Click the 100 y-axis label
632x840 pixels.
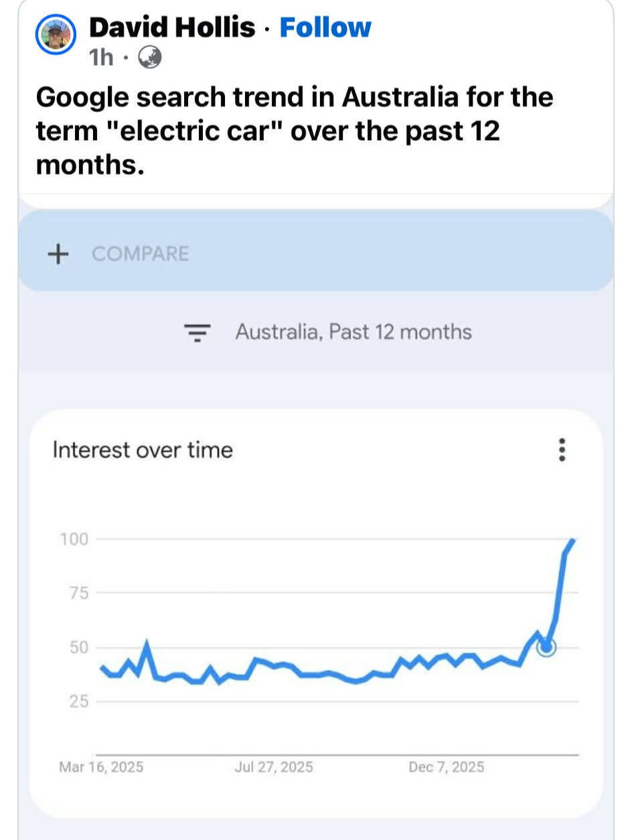(x=74, y=539)
